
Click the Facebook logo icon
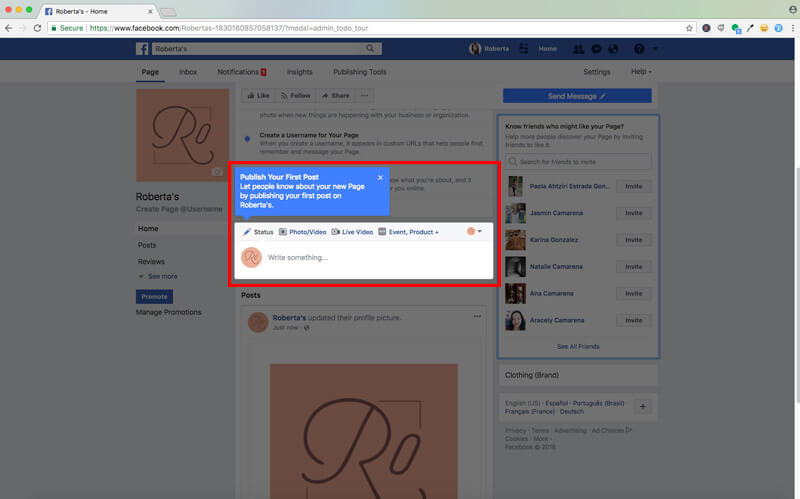[x=142, y=48]
